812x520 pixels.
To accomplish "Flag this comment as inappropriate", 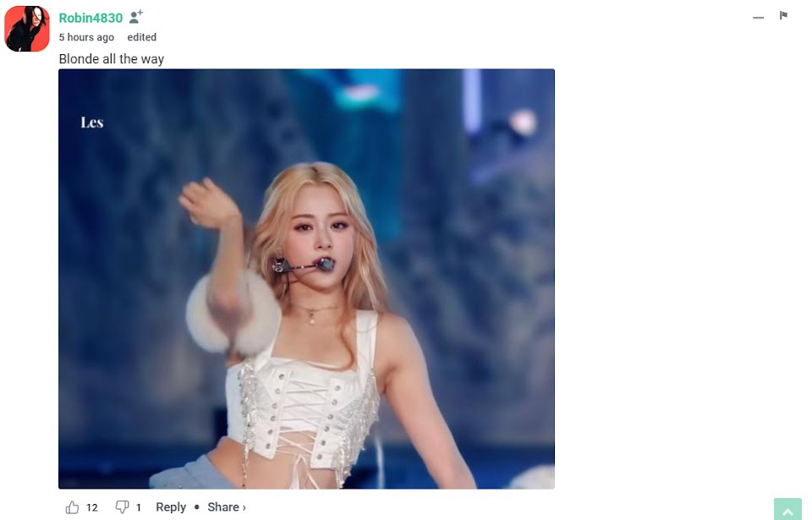I will [x=783, y=15].
